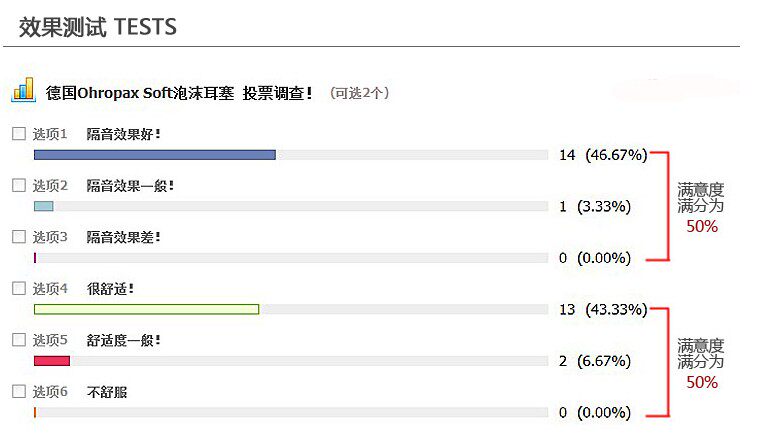Viewport: 774px width, 442px height.
Task: Click the poll title 德国Ohropax Soft泡沫耳塞
Action: [139, 93]
